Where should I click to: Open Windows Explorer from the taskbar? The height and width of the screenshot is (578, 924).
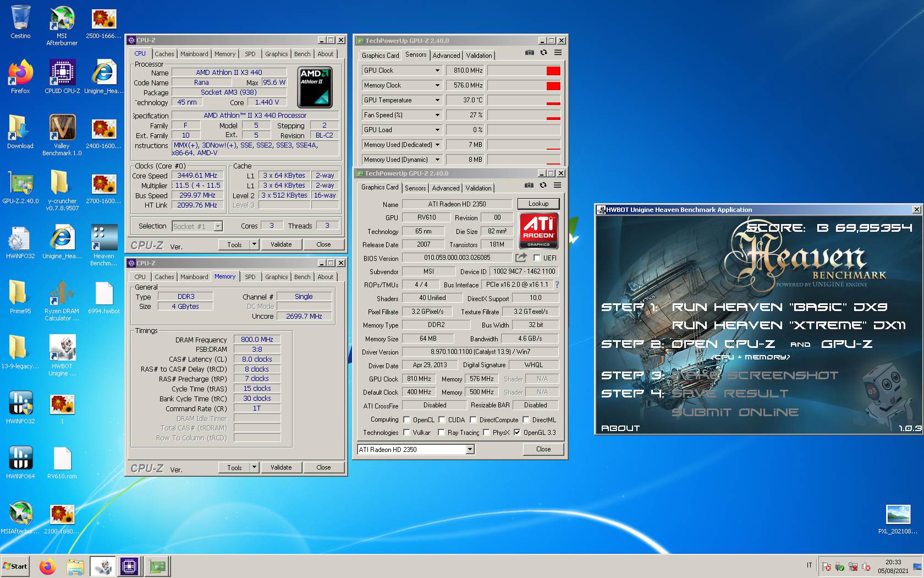pos(75,566)
